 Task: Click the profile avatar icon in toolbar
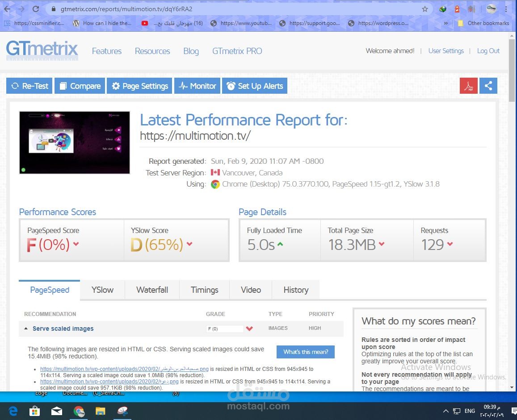click(491, 9)
